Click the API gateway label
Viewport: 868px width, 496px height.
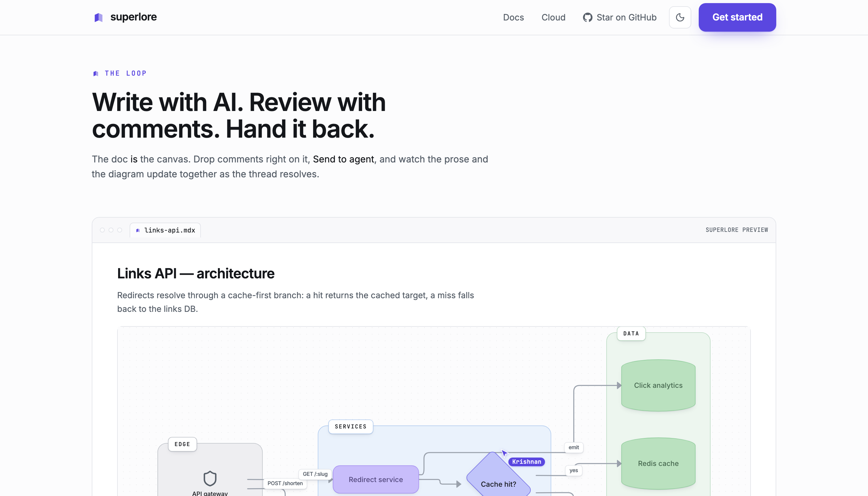click(210, 493)
